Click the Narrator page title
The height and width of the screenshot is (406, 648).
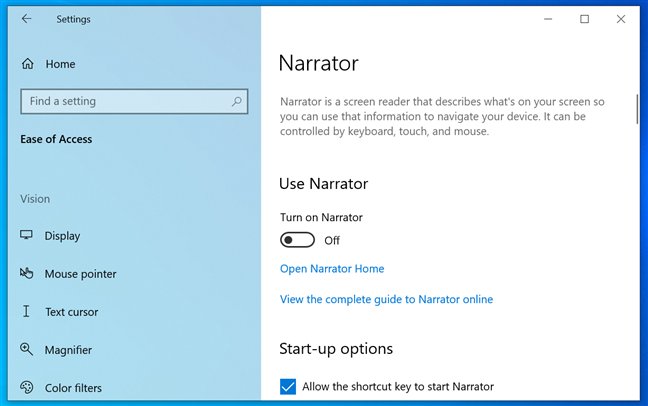click(319, 63)
